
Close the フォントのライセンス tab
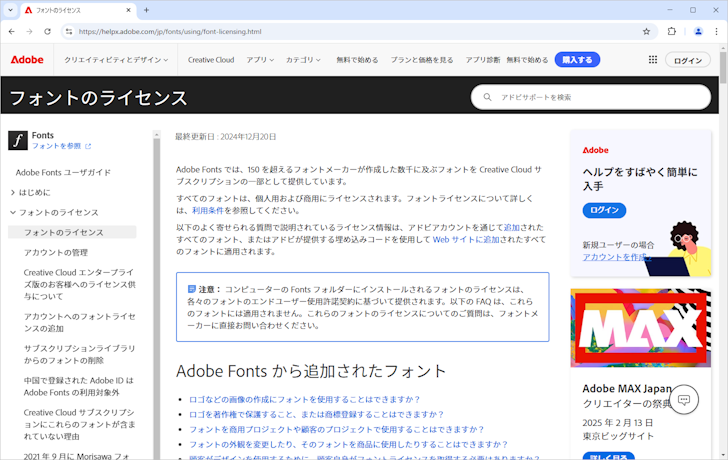pos(129,10)
